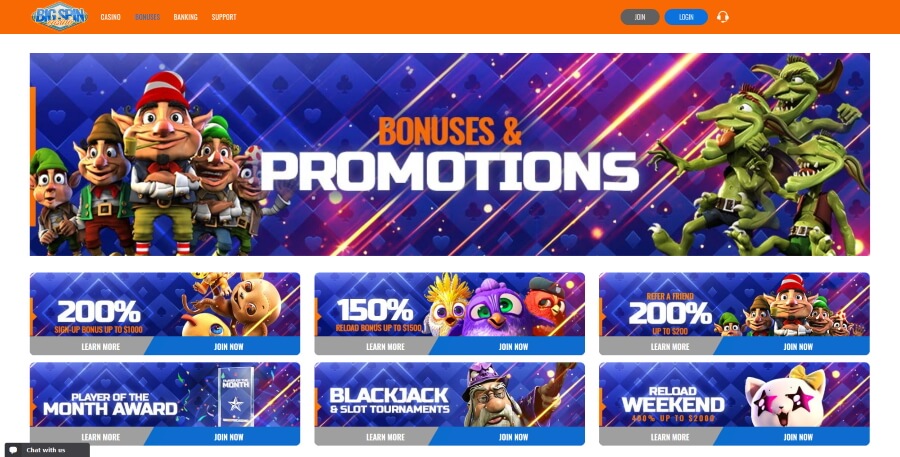Click the blue Login button
900x457 pixels.
(686, 17)
